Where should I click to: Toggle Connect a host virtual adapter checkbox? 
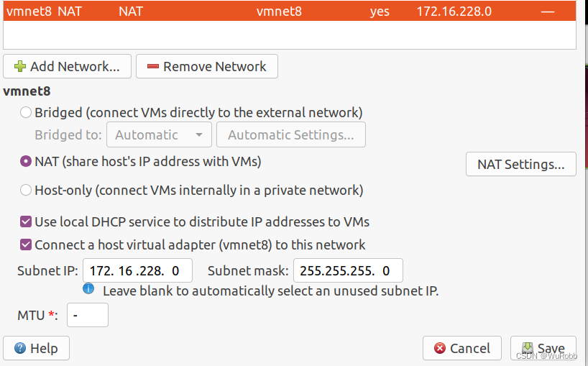[x=25, y=245]
